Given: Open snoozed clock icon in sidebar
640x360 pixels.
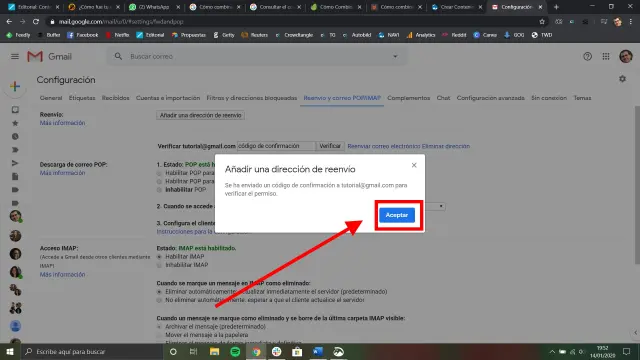Looking at the screenshot, I should coord(15,136).
